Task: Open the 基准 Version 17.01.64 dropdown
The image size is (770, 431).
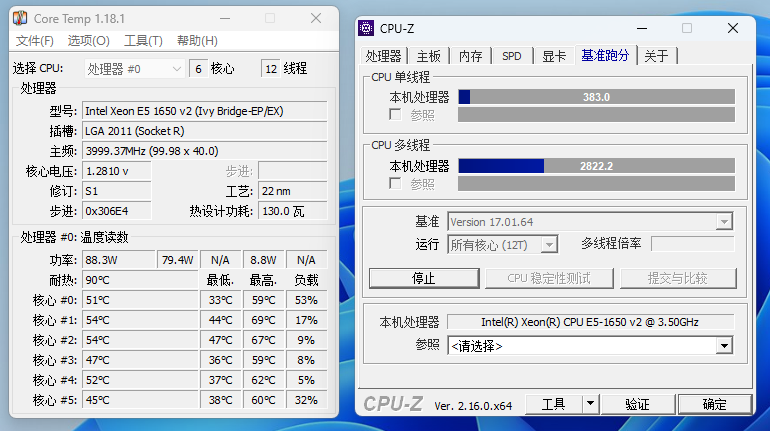Action: point(590,222)
